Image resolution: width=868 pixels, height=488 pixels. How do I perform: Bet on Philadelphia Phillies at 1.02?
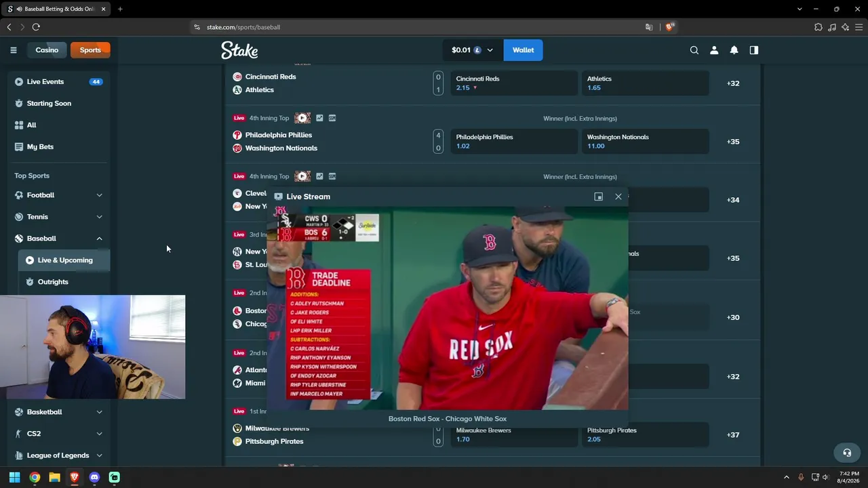(514, 142)
